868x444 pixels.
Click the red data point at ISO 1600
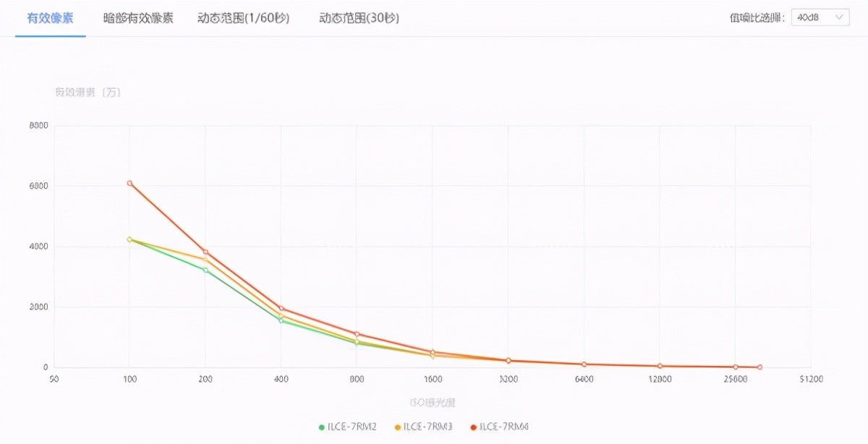(433, 352)
